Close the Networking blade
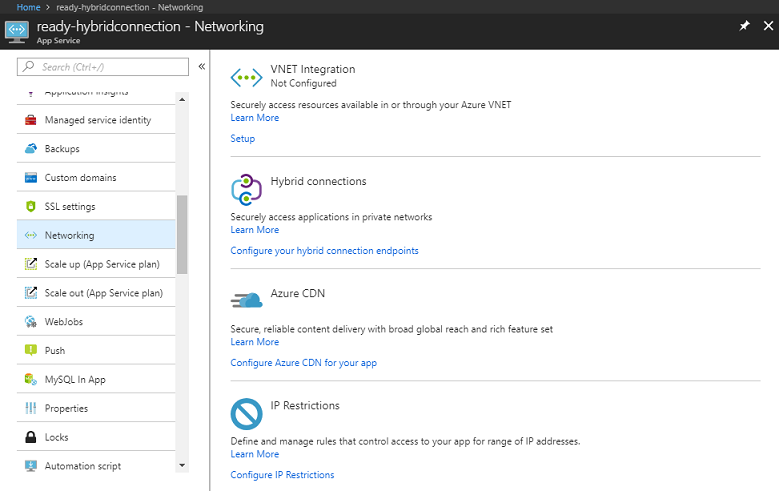The width and height of the screenshot is (779, 491). [x=768, y=26]
